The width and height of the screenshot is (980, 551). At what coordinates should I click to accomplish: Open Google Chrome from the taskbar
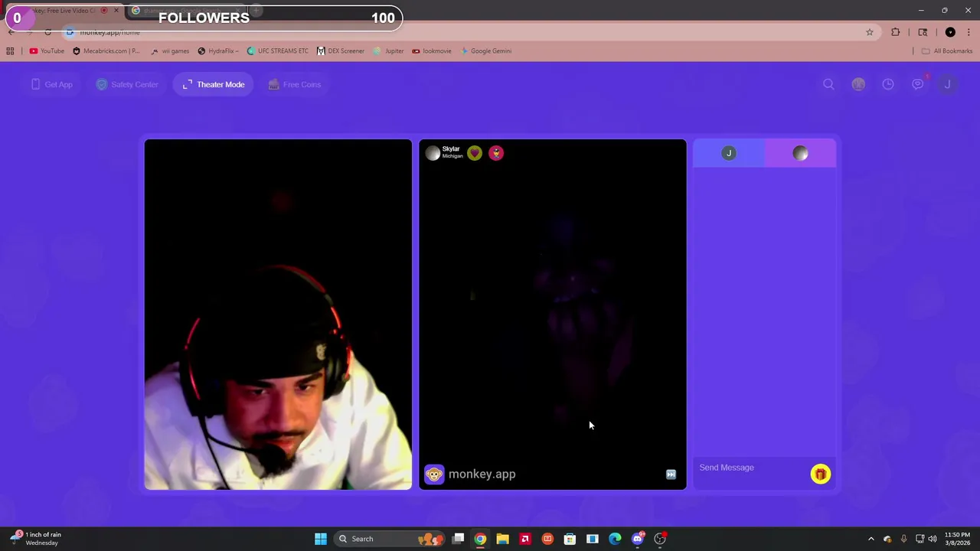pyautogui.click(x=480, y=539)
